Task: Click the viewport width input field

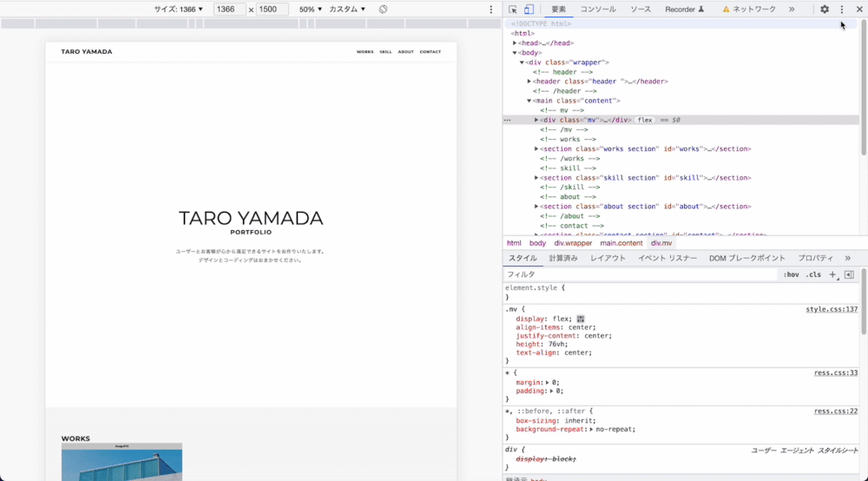Action: point(229,10)
